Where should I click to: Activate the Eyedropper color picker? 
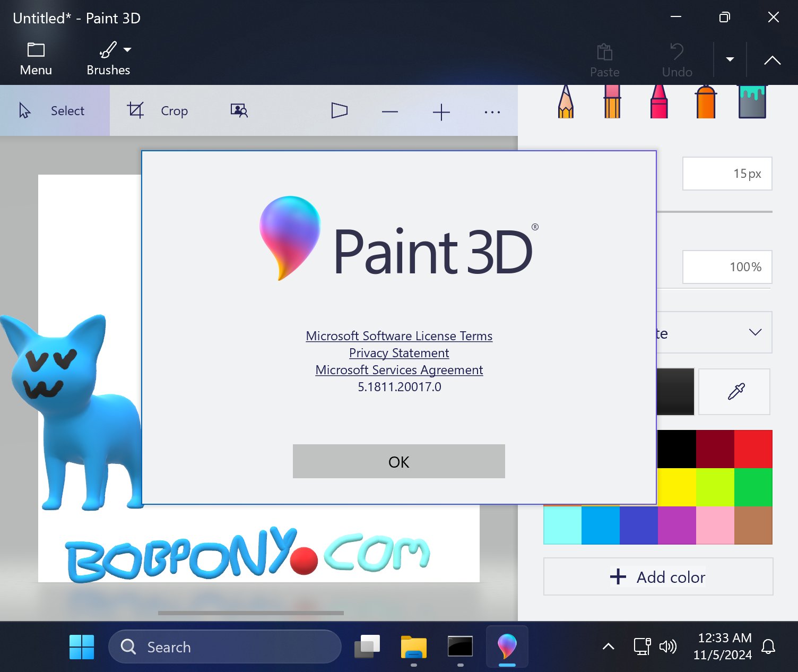[734, 391]
